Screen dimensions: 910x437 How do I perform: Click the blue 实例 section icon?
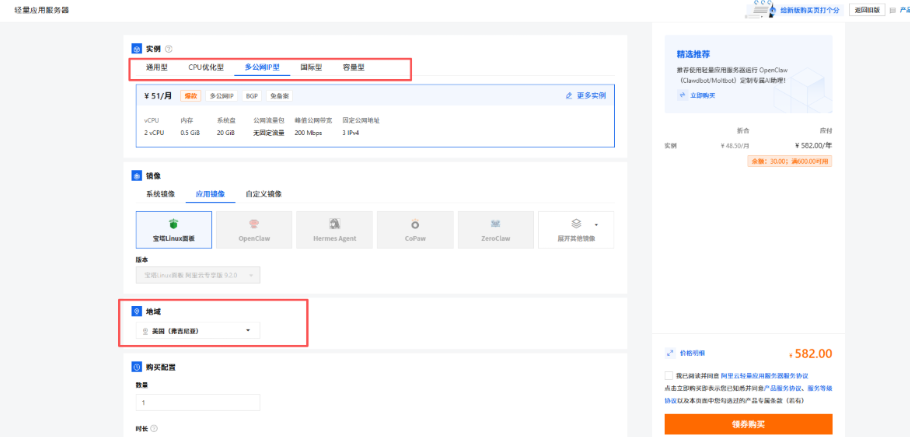pyautogui.click(x=136, y=49)
